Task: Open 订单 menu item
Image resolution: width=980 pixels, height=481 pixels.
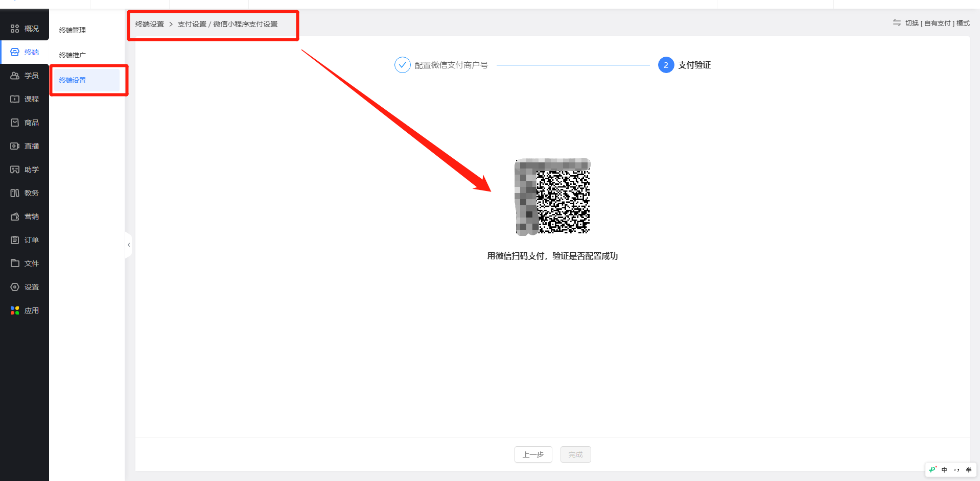Action: tap(25, 240)
